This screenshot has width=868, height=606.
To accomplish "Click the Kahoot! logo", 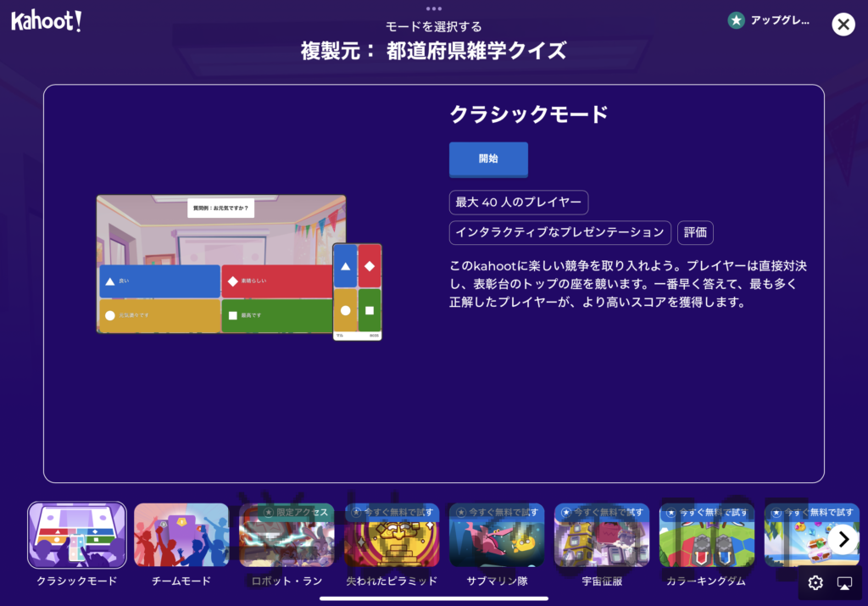I will [x=47, y=21].
